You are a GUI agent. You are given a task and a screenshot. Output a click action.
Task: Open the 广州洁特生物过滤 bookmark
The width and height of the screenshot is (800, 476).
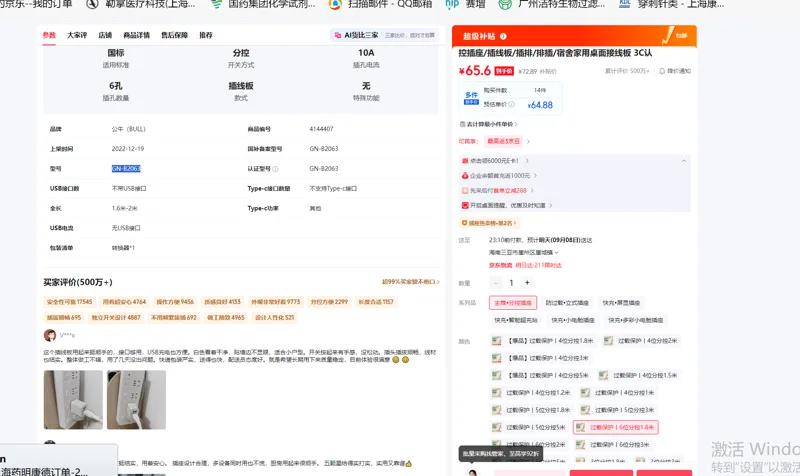pos(553,4)
